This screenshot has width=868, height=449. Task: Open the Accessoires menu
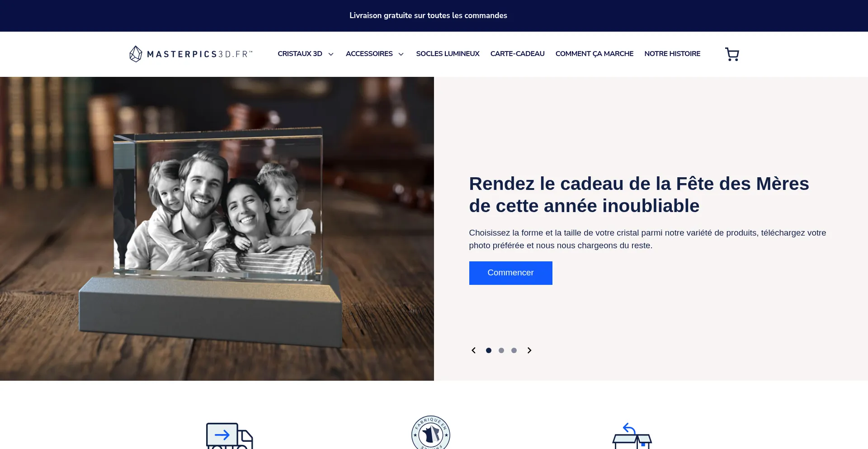coord(369,54)
